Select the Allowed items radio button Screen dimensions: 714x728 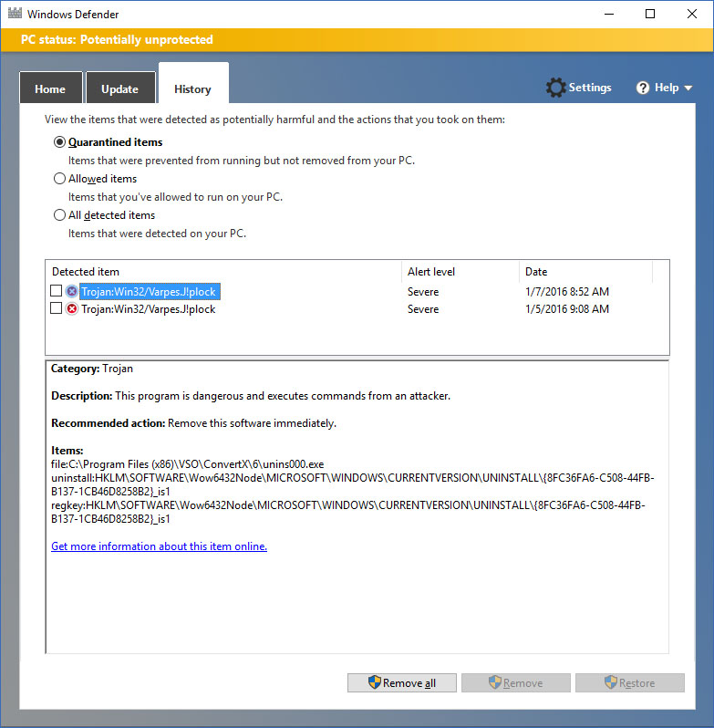tap(59, 178)
